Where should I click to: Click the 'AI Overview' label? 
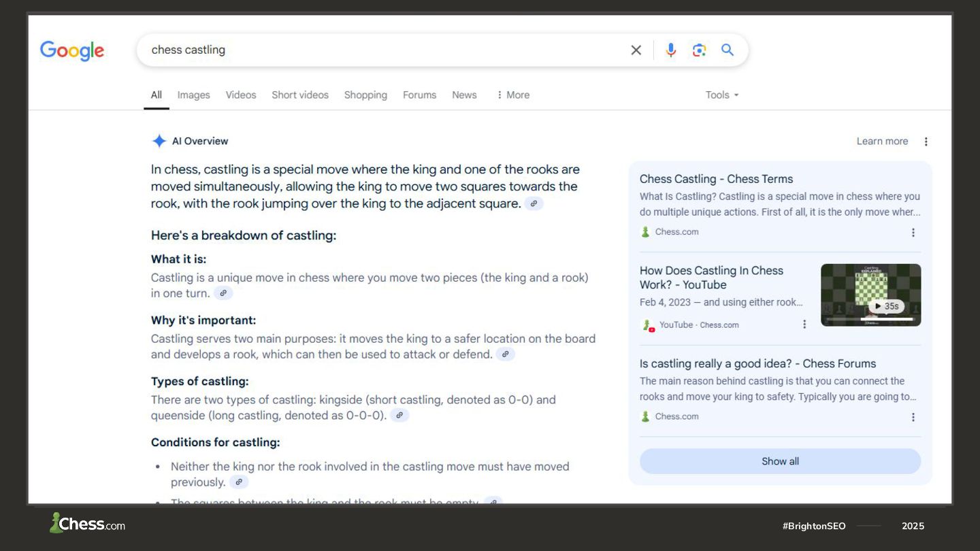click(x=200, y=141)
